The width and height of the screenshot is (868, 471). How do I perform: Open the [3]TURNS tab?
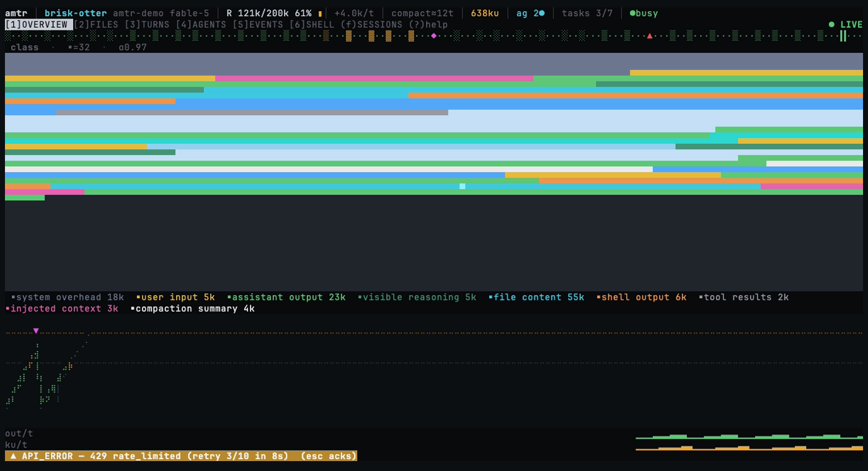[146, 25]
